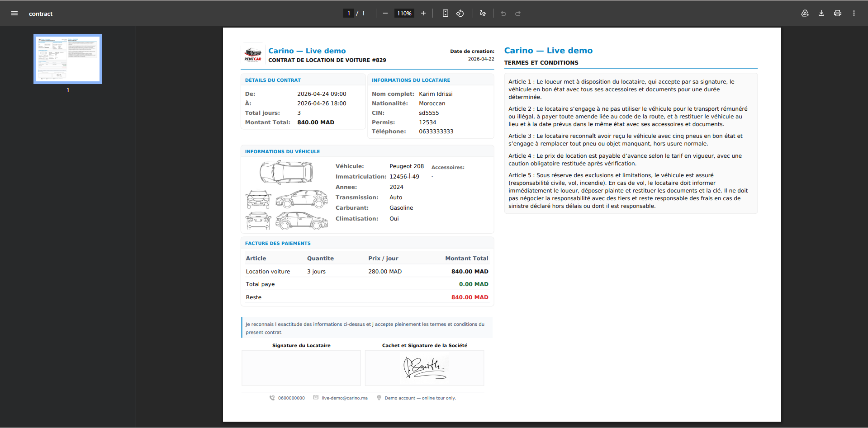The height and width of the screenshot is (428, 868).
Task: Click the company signature stamp image
Action: [x=424, y=368]
